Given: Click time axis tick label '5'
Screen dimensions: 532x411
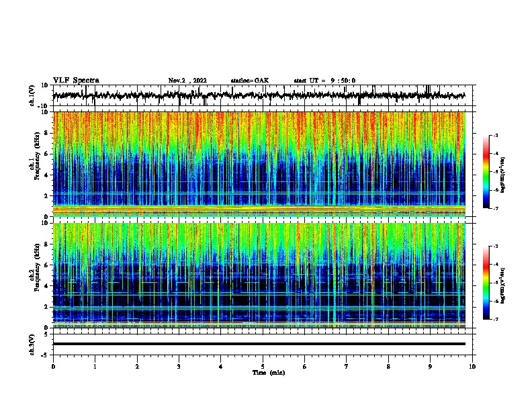Looking at the screenshot, I should [263, 366].
